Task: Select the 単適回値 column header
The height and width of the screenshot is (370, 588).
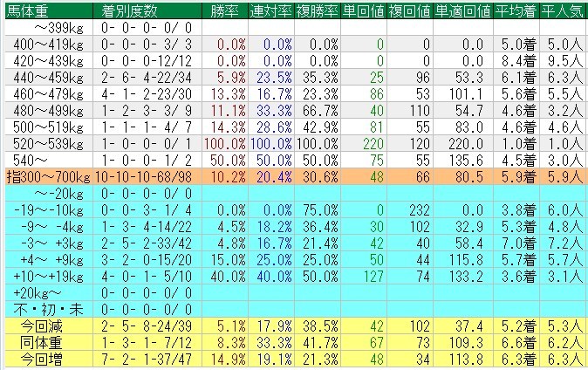Action: 459,10
